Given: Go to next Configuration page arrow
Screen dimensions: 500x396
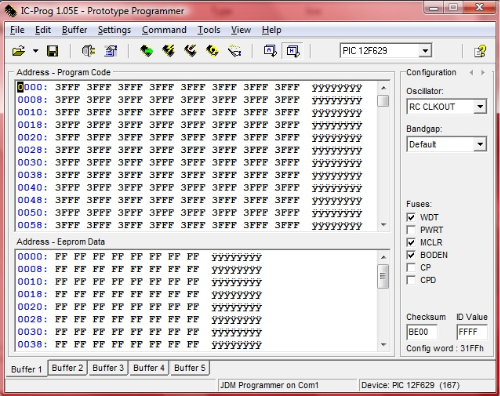Looking at the screenshot, I should pos(483,72).
